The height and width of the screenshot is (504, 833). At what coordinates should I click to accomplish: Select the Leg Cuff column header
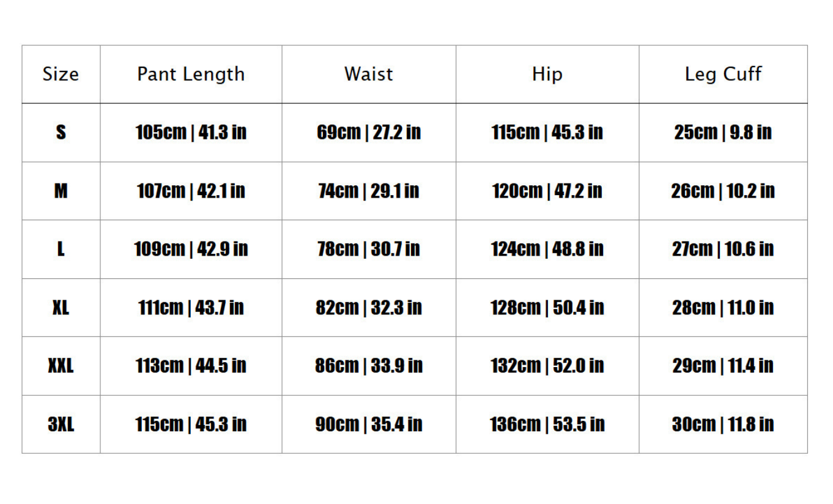tap(723, 74)
